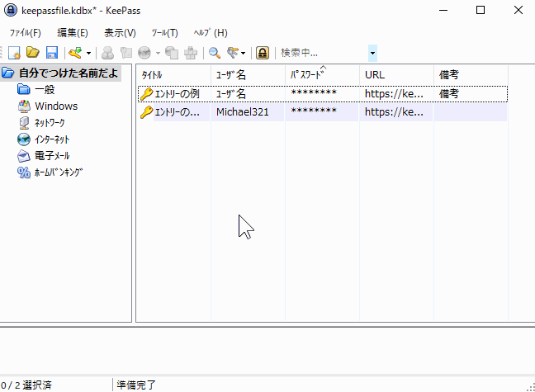Click the network group computer icon

24,123
